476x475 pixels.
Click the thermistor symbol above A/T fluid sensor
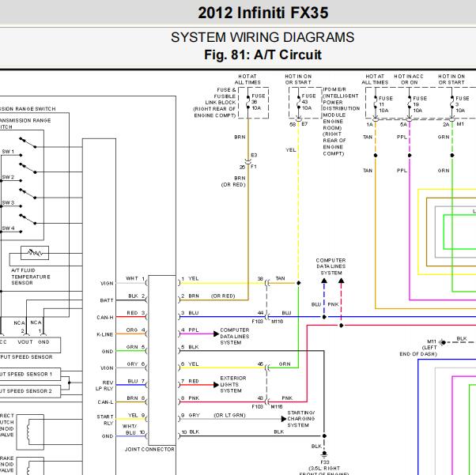click(x=35, y=253)
